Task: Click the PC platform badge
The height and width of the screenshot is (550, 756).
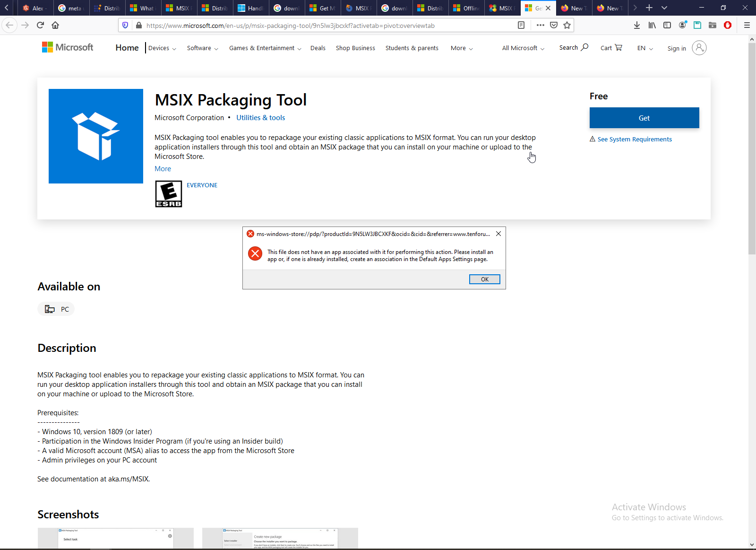Action: pyautogui.click(x=56, y=309)
